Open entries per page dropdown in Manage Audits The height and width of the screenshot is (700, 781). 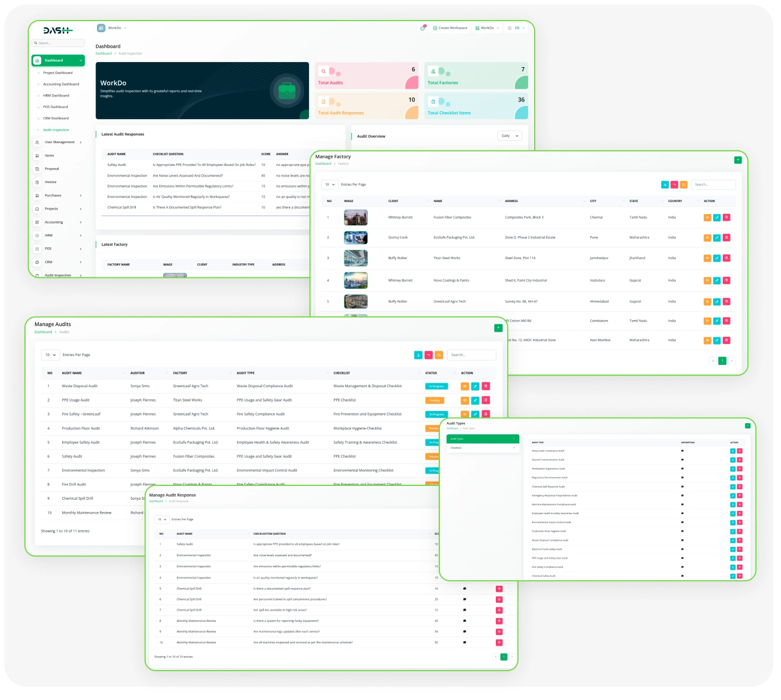50,355
